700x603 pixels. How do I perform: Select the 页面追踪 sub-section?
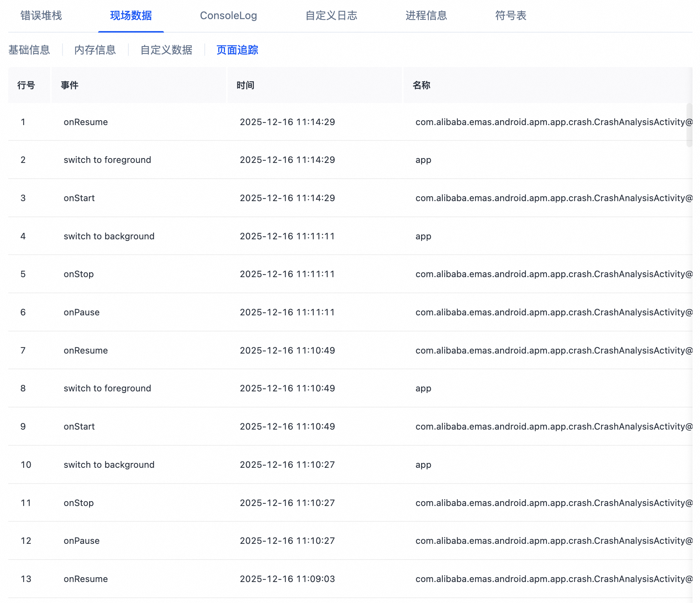tap(237, 50)
